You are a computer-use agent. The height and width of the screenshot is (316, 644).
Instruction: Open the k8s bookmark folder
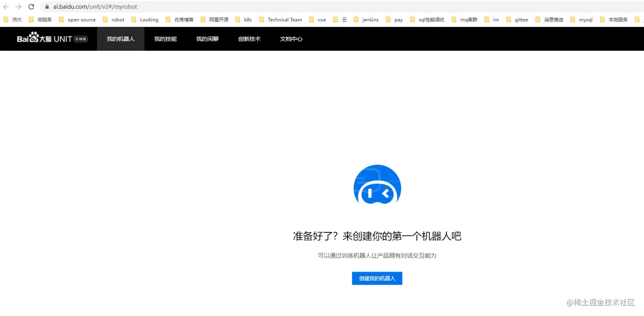pos(244,20)
